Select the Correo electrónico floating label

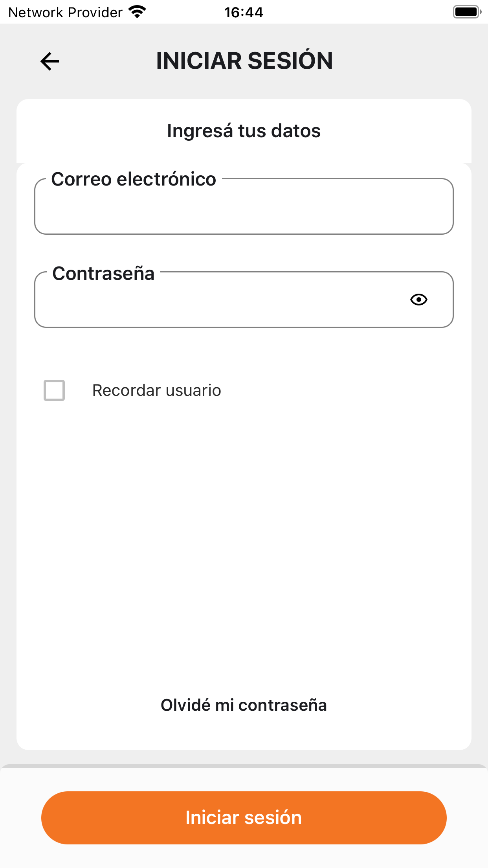click(134, 179)
